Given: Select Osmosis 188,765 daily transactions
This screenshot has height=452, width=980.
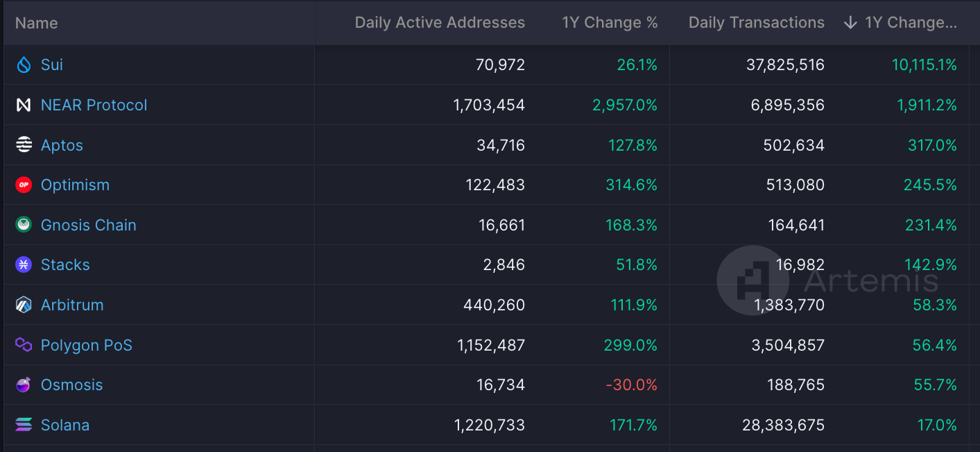Looking at the screenshot, I should tap(796, 385).
